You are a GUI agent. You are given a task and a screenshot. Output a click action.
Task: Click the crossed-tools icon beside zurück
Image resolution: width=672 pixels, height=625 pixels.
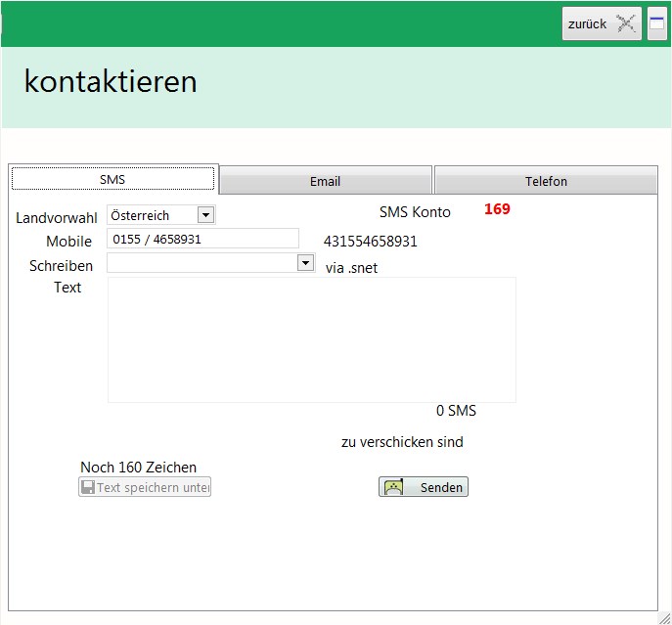tap(626, 24)
